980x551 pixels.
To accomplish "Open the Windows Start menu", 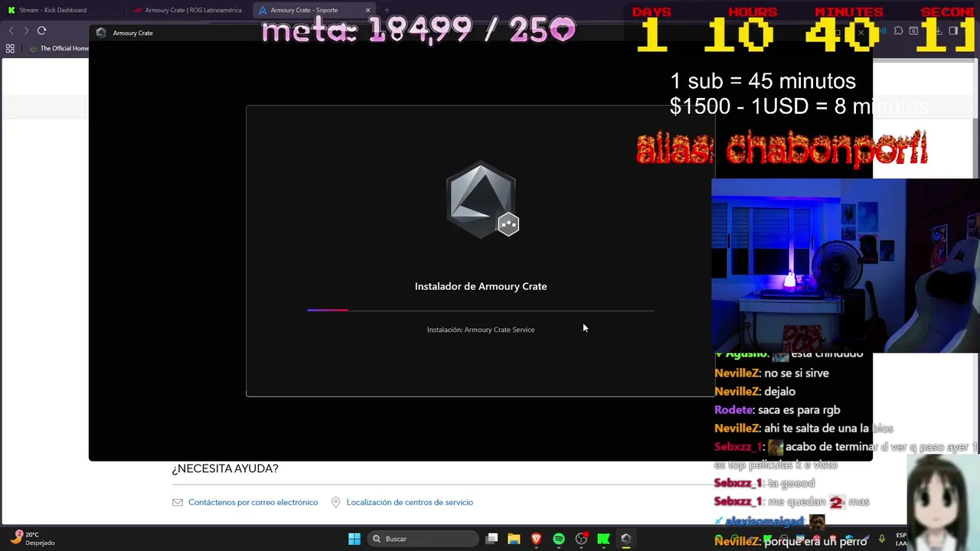I will click(x=354, y=539).
